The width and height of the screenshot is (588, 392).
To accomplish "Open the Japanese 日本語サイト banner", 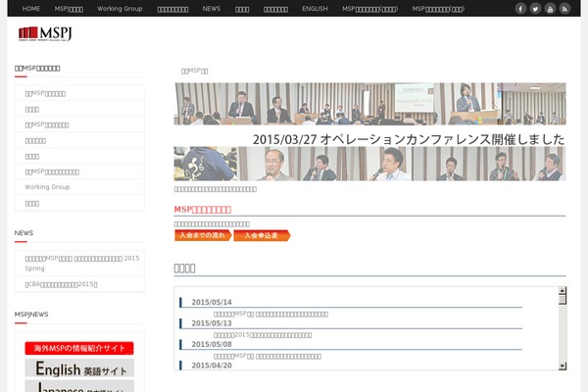I will coord(79,386).
